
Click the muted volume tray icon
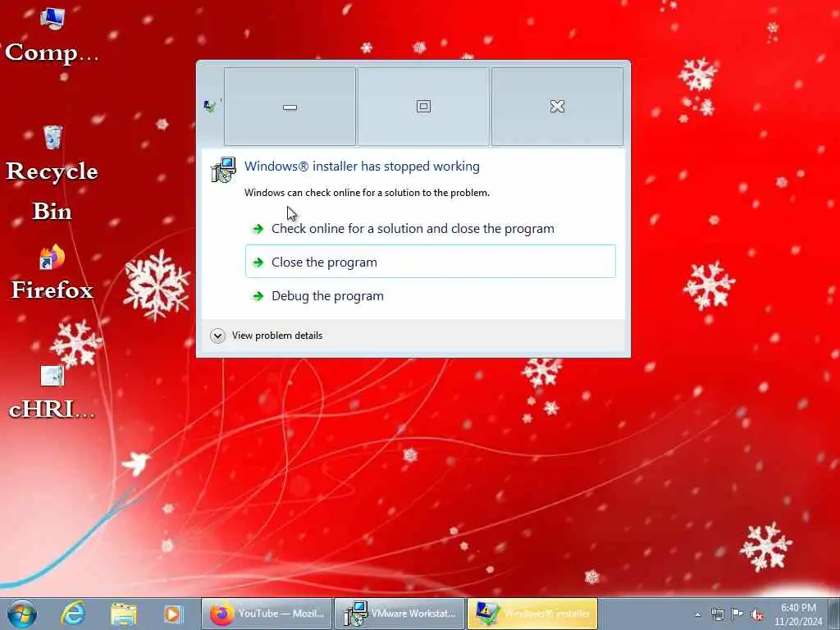(757, 614)
